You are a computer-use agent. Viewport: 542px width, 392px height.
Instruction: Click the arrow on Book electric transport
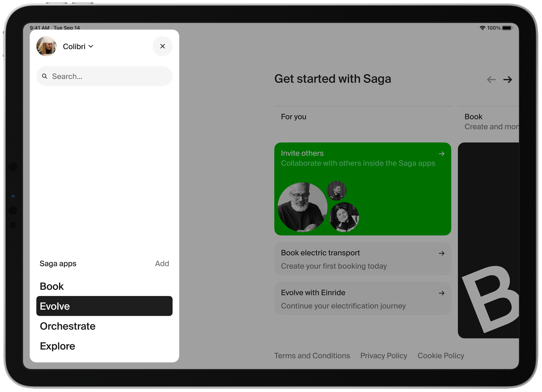pos(441,253)
